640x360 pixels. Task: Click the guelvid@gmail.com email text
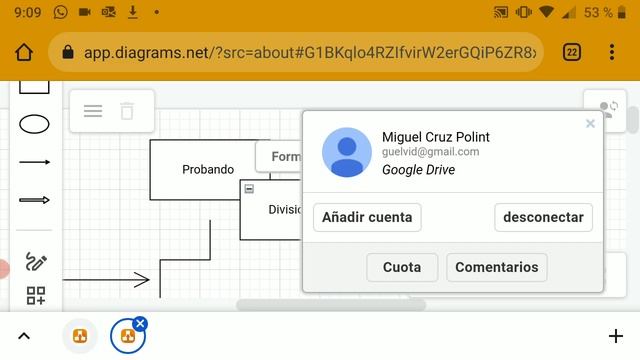coord(431,152)
